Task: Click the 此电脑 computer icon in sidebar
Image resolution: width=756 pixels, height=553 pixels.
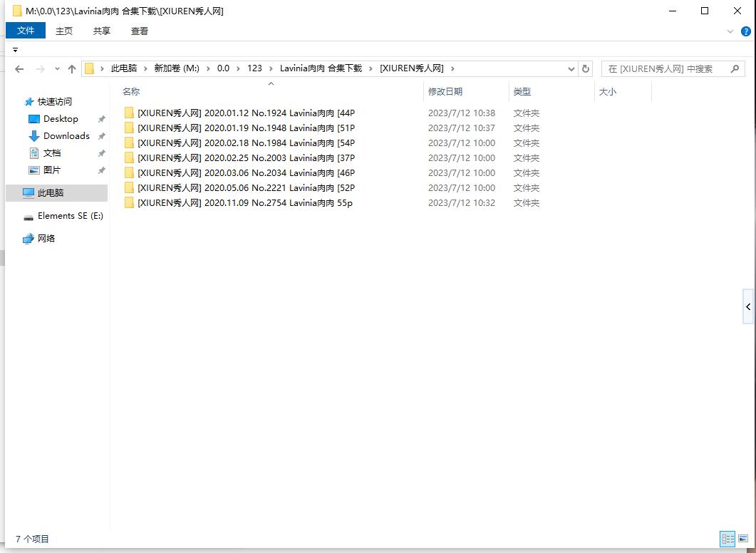Action: (29, 193)
